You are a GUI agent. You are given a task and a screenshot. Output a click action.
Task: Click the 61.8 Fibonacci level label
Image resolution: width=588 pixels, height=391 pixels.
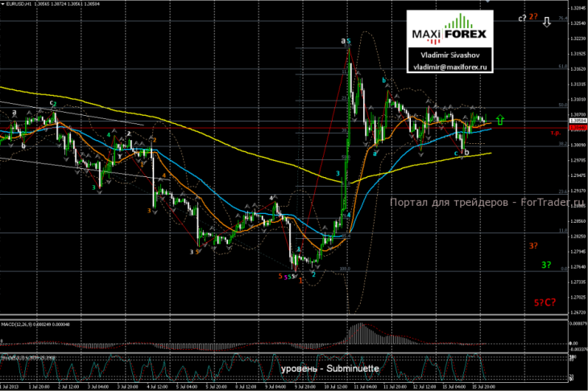point(563,66)
